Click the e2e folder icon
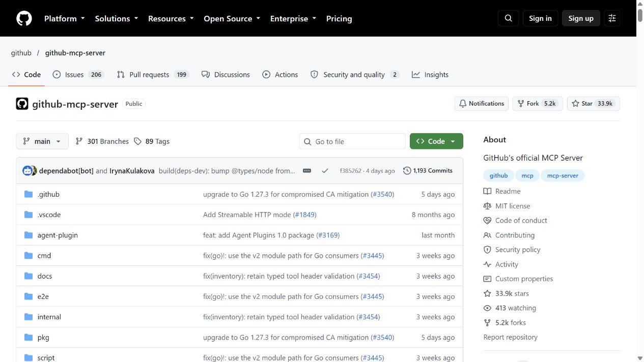Image resolution: width=644 pixels, height=362 pixels. (x=29, y=296)
